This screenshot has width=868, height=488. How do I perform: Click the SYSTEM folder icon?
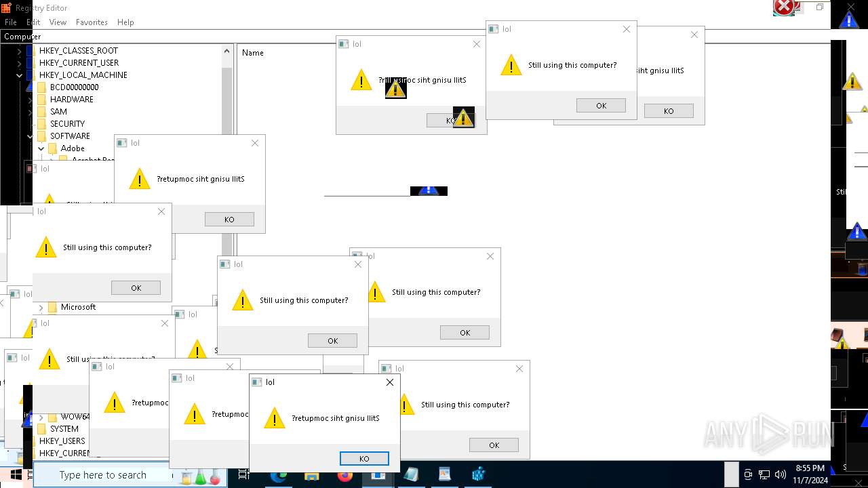click(41, 429)
